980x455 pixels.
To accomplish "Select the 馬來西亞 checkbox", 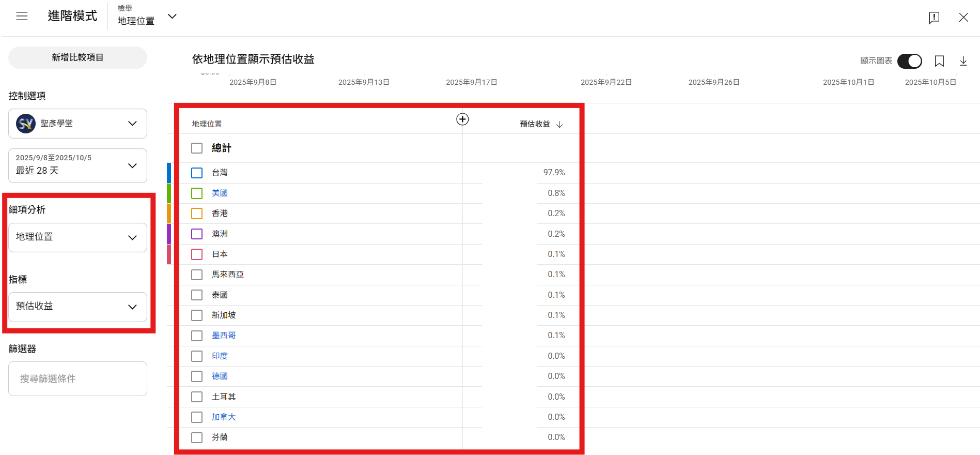I will pyautogui.click(x=197, y=275).
